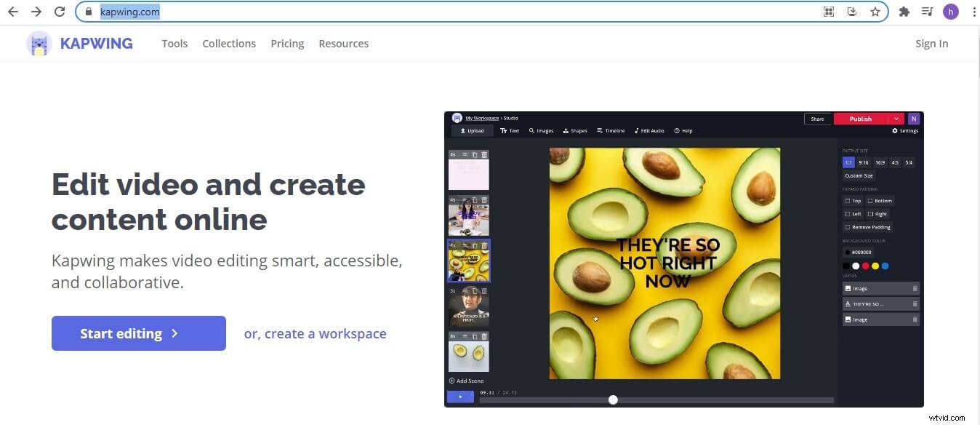The image size is (980, 425).
Task: Select the Edit Audio tool
Action: [648, 130]
